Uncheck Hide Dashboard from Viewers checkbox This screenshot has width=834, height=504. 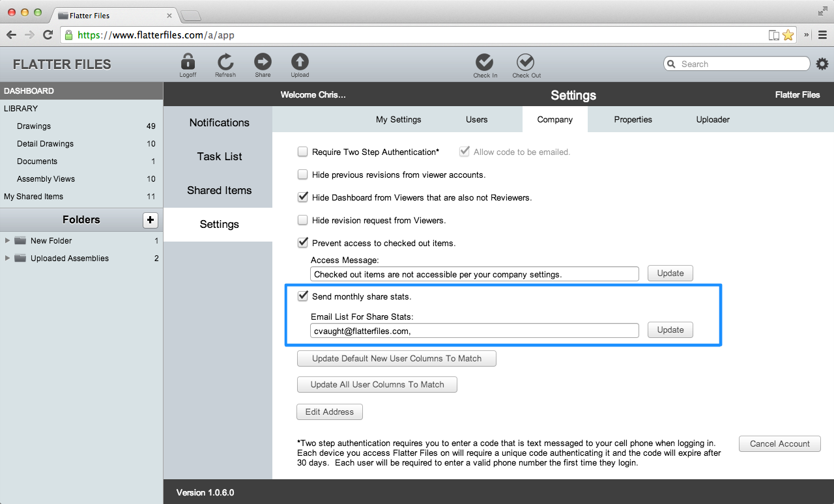click(x=302, y=197)
